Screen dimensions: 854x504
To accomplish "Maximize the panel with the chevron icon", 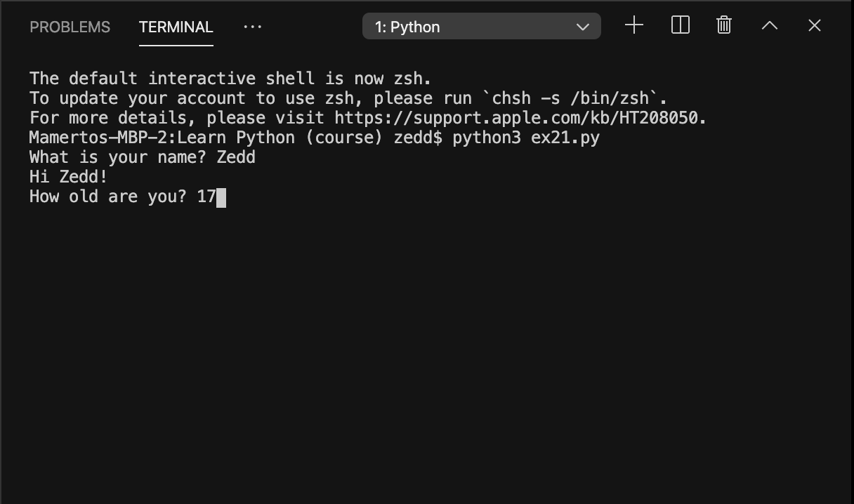I will click(x=769, y=25).
